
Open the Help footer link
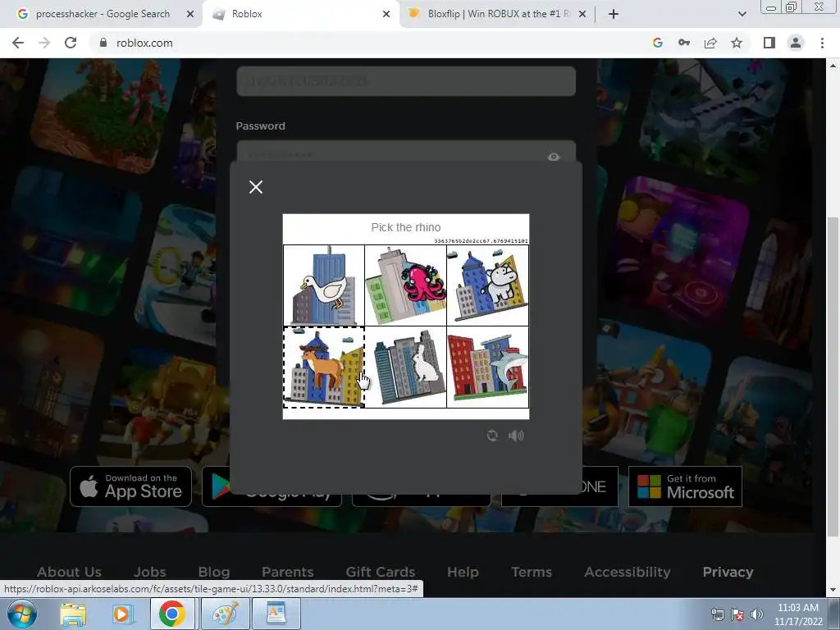463,572
